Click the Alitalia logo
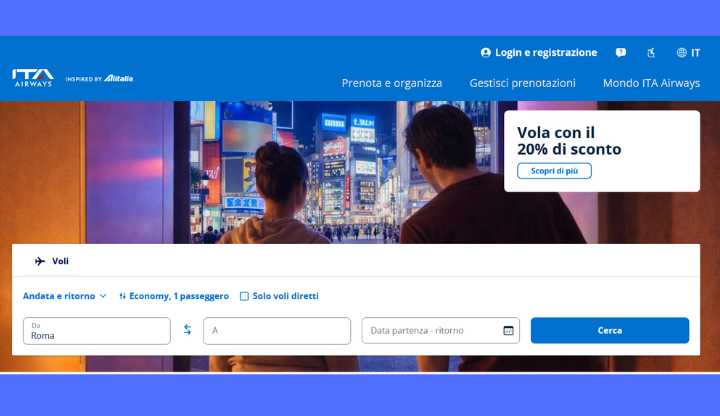The image size is (720, 416). point(118,79)
